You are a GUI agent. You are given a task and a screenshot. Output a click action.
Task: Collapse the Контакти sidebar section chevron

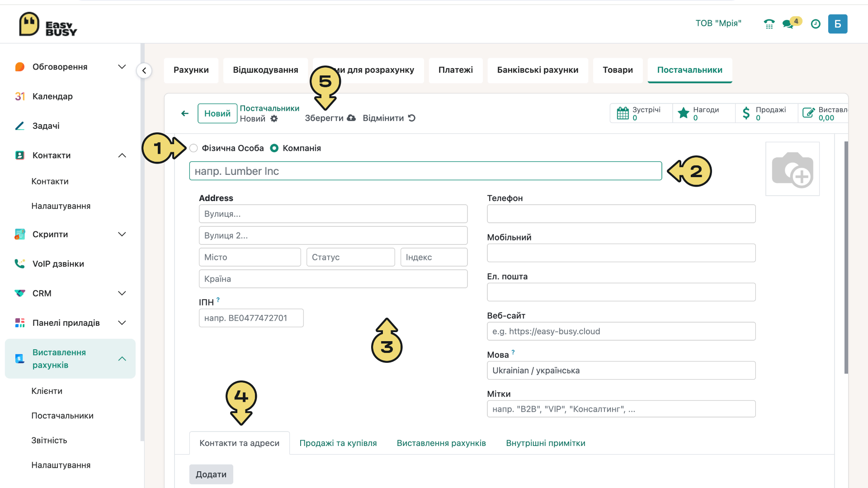pyautogui.click(x=122, y=155)
